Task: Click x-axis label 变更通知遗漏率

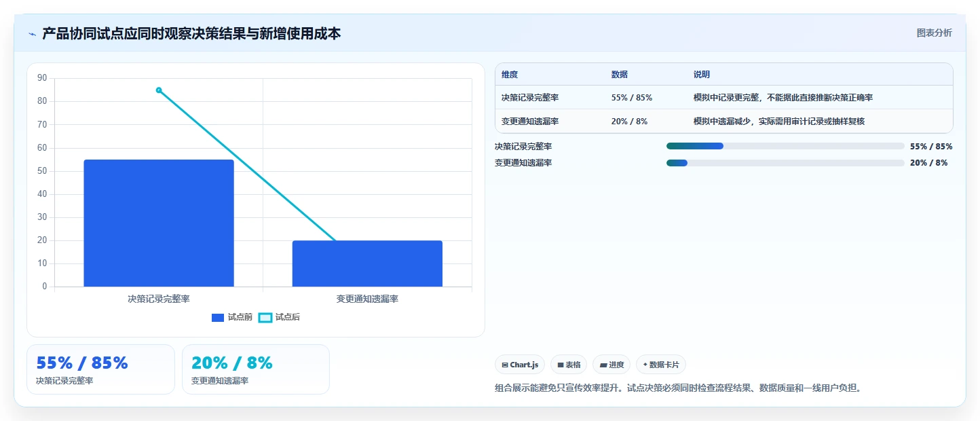Action: (367, 299)
